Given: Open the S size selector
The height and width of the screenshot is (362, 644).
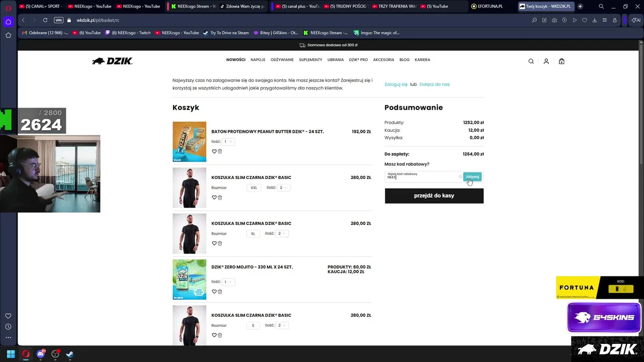Looking at the screenshot, I should (x=253, y=325).
